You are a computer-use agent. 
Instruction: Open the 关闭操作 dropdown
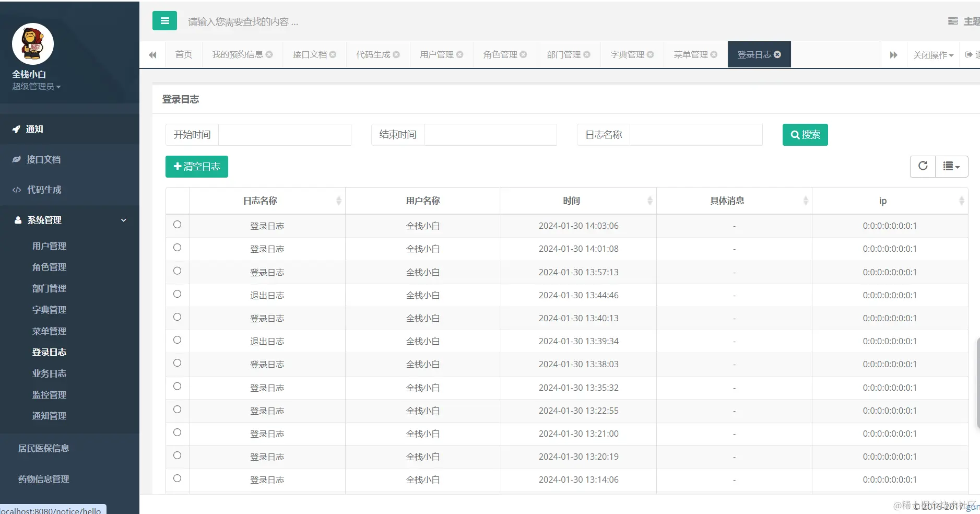[x=933, y=55]
